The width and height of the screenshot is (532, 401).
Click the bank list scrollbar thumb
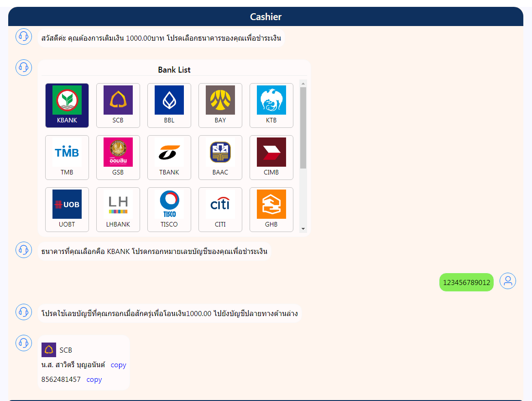pos(303,128)
